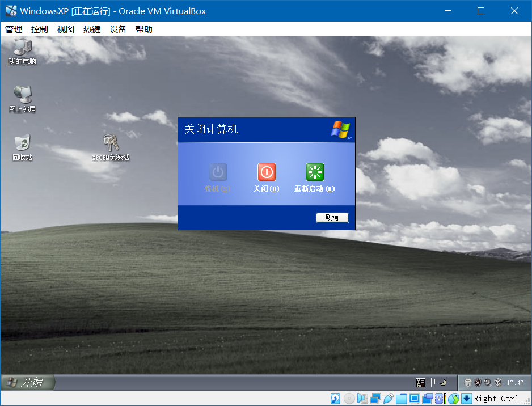This screenshot has width=532, height=406.
Task: Click the 重新启动(R) label text
Action: pos(315,189)
